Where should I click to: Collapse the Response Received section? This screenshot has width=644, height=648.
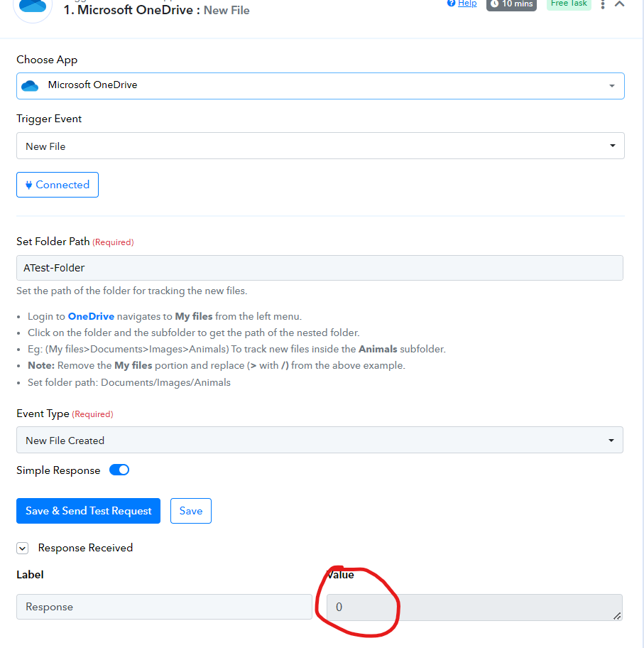[x=22, y=548]
